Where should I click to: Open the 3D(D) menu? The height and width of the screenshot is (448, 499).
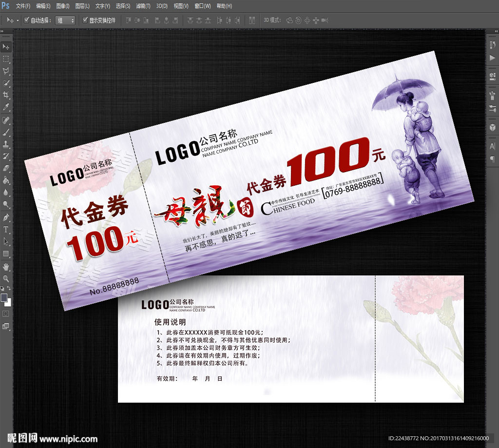[x=162, y=6]
